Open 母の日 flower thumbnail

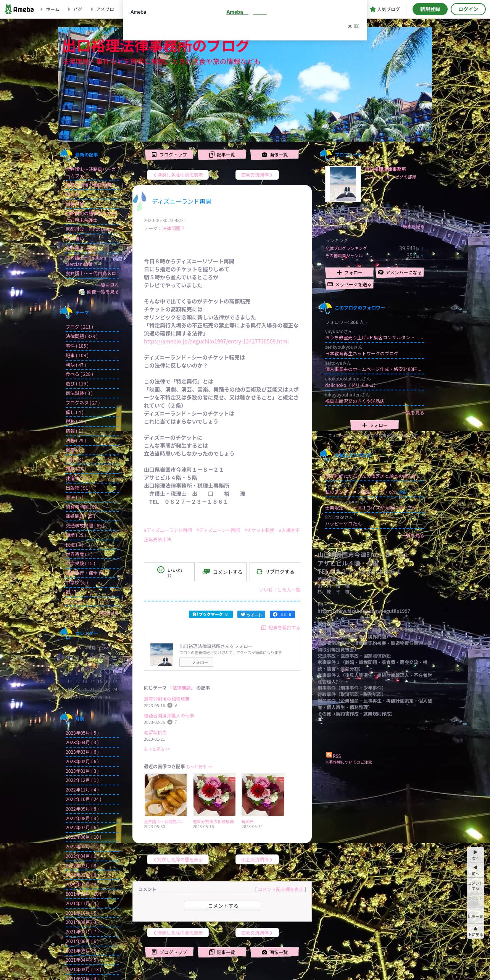click(263, 795)
